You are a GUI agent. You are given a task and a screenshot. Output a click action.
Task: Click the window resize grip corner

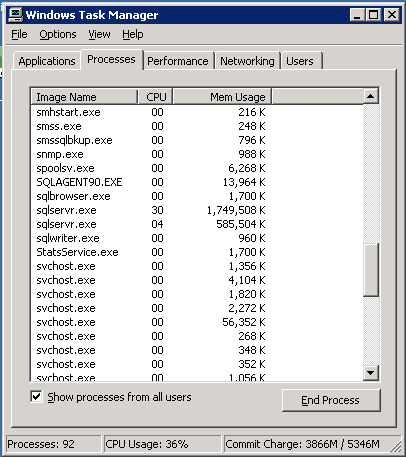(396, 446)
